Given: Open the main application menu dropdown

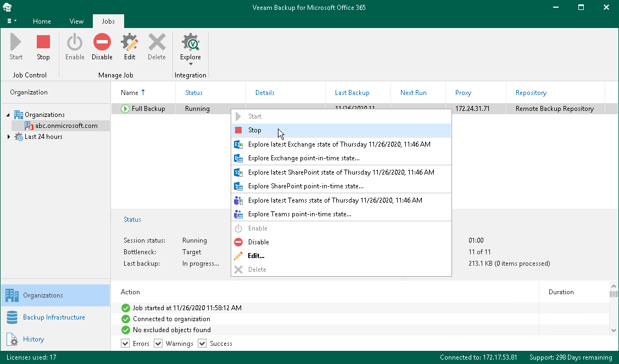Looking at the screenshot, I should (11, 21).
